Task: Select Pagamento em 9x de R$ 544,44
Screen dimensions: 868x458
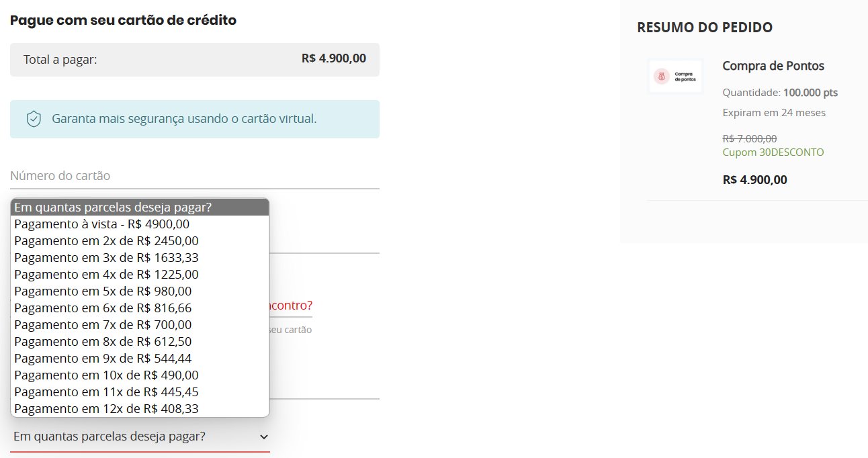Action: [140, 359]
